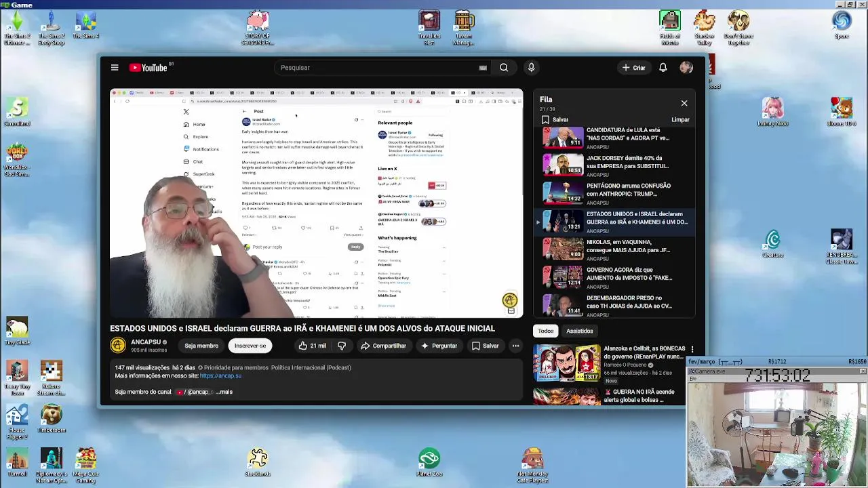Open the Criar create menu
Image resolution: width=868 pixels, height=488 pixels.
tap(634, 68)
